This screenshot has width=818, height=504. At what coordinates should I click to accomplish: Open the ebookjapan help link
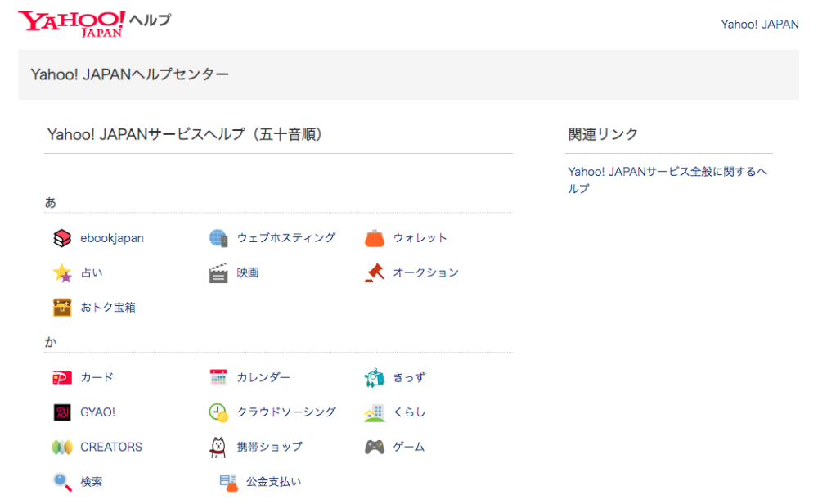[111, 238]
